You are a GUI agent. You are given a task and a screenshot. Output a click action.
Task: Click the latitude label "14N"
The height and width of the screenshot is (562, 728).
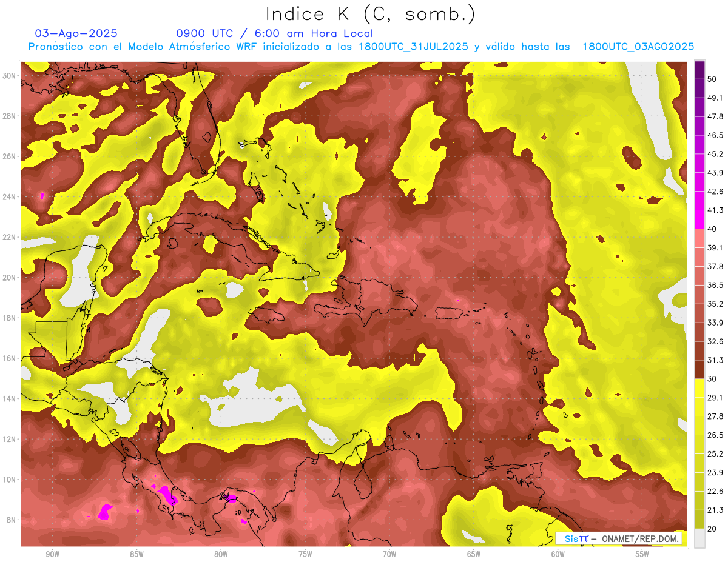[10, 398]
